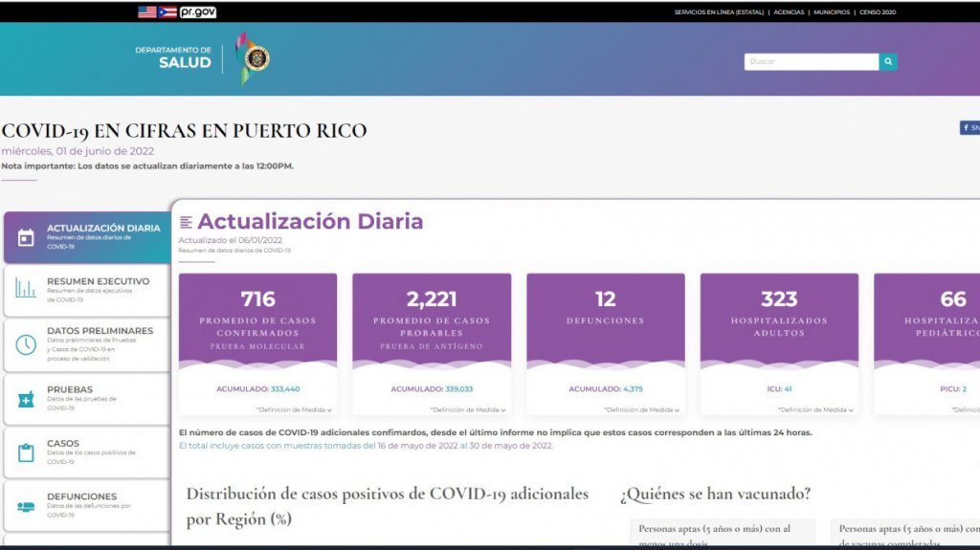The height and width of the screenshot is (550, 980).
Task: Expand Definición de Medida under hospitalizados adultos
Action: (x=815, y=410)
